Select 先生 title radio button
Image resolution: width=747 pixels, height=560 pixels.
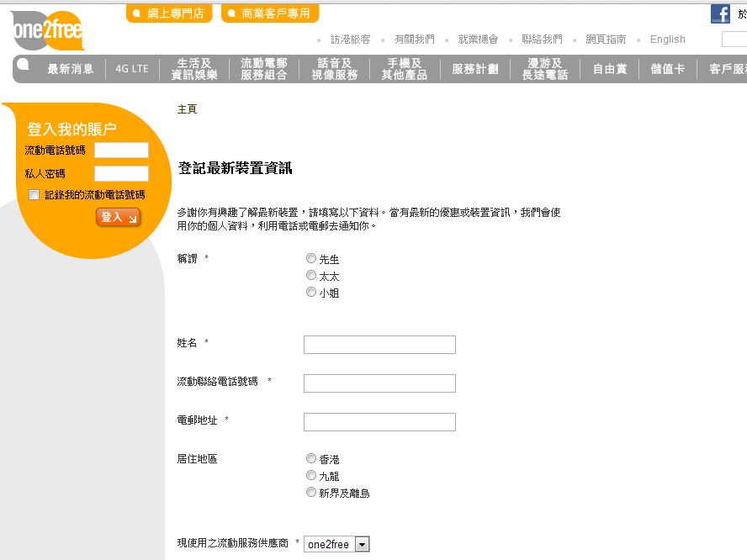[311, 259]
